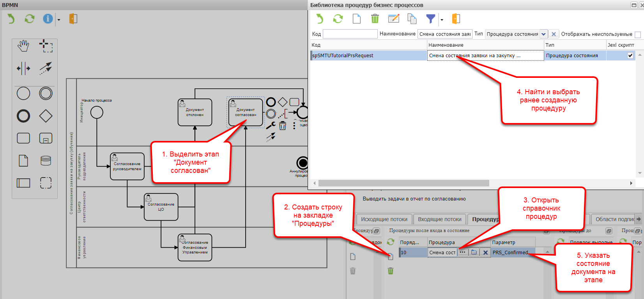Viewport: 644px width, 299px height.
Task: Toggle the Отображать неиспользуемые checkbox
Action: pyautogui.click(x=638, y=35)
